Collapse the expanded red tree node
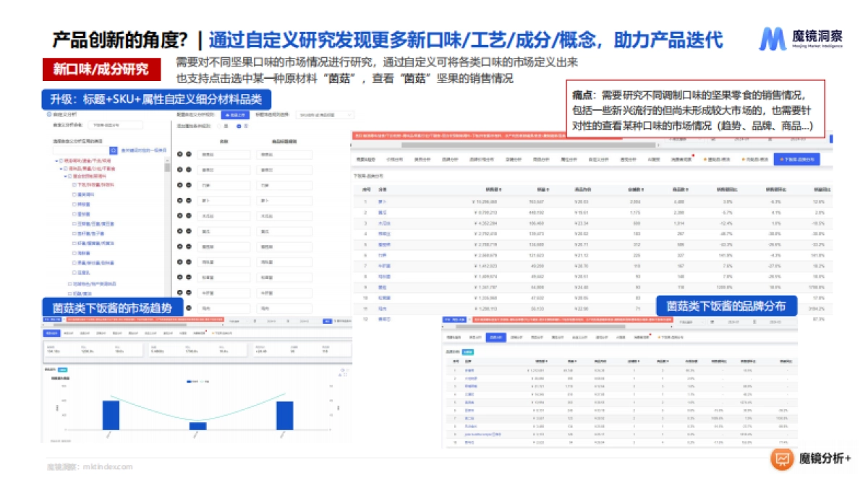 coord(55,160)
